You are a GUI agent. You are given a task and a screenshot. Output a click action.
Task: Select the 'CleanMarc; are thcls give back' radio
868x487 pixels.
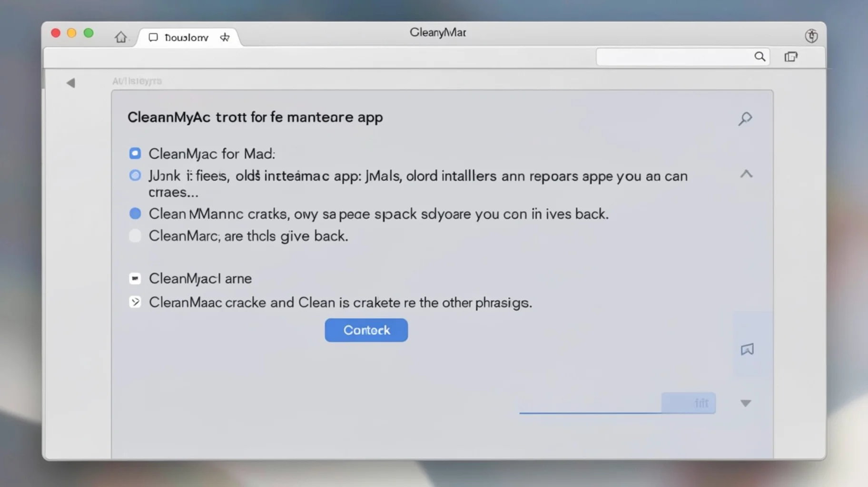click(135, 235)
